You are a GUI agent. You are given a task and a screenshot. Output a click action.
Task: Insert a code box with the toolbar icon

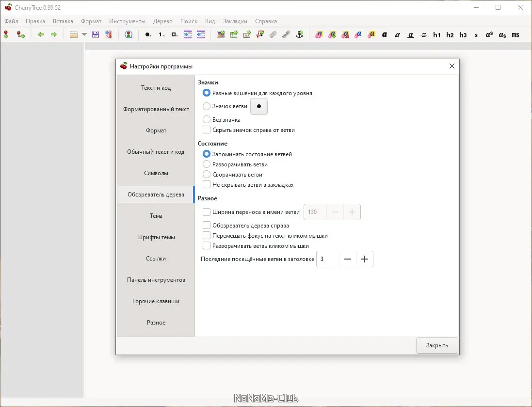(247, 34)
